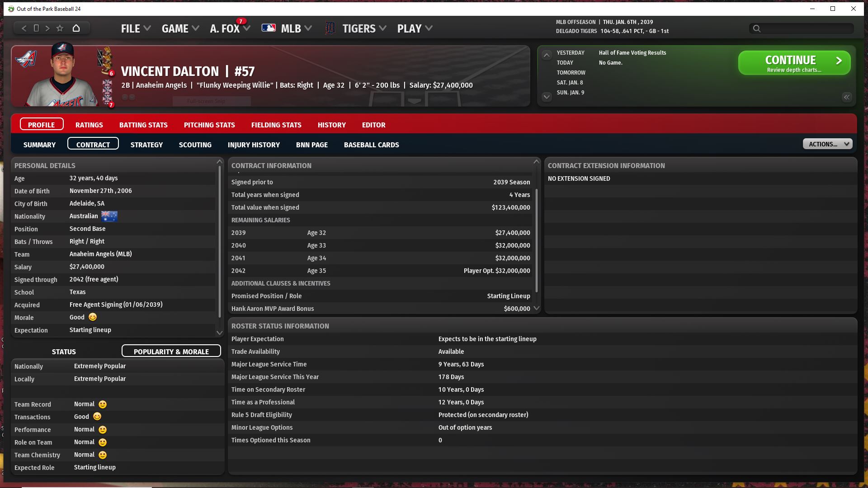This screenshot has width=868, height=488.
Task: Switch to the Injury History tab
Action: coord(254,144)
